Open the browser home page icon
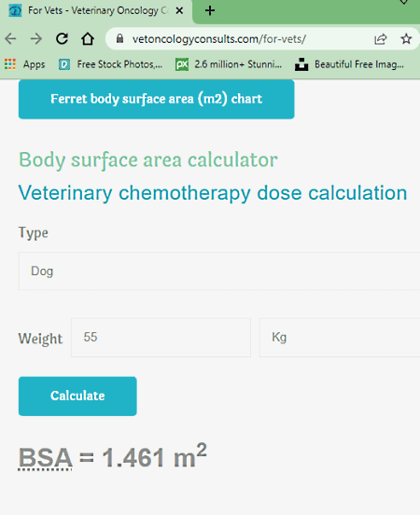Image resolution: width=420 pixels, height=515 pixels. (88, 39)
